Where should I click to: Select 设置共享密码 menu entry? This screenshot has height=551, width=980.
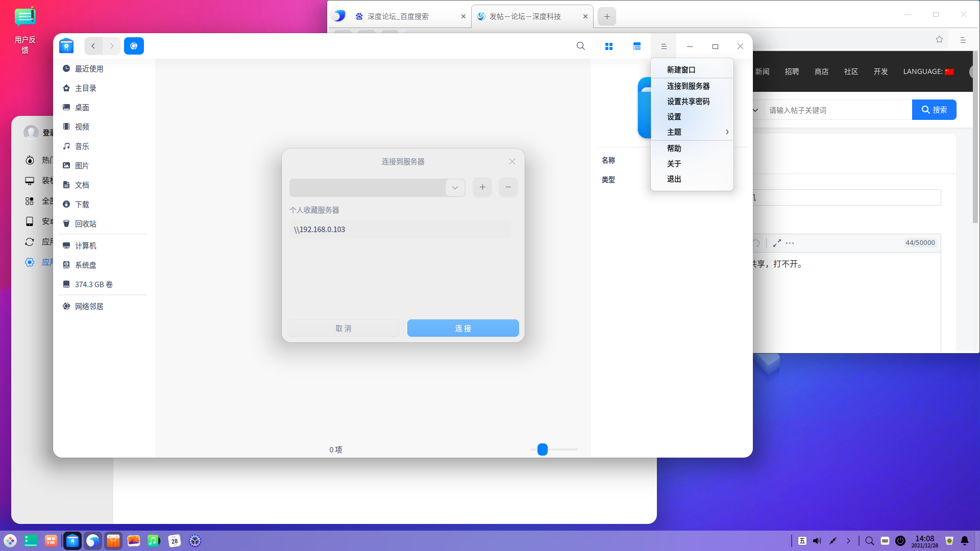[688, 102]
